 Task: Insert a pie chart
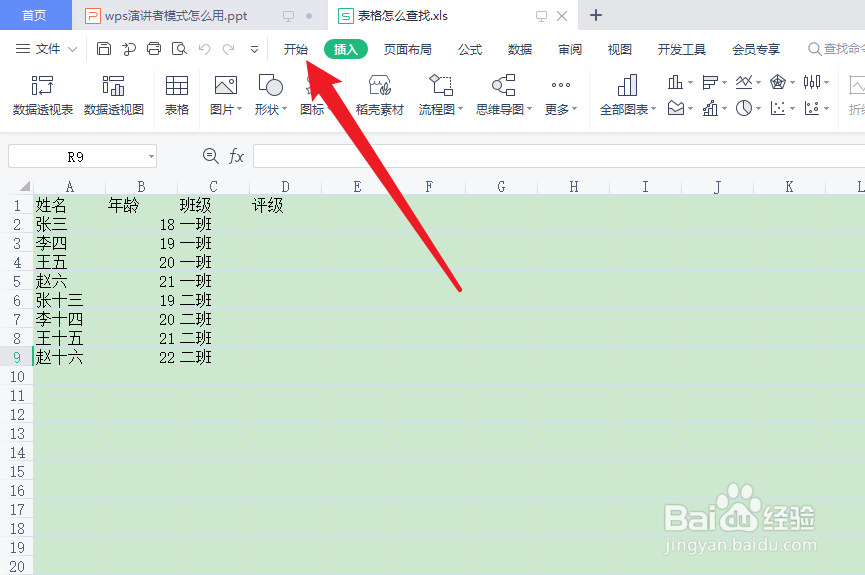(744, 108)
